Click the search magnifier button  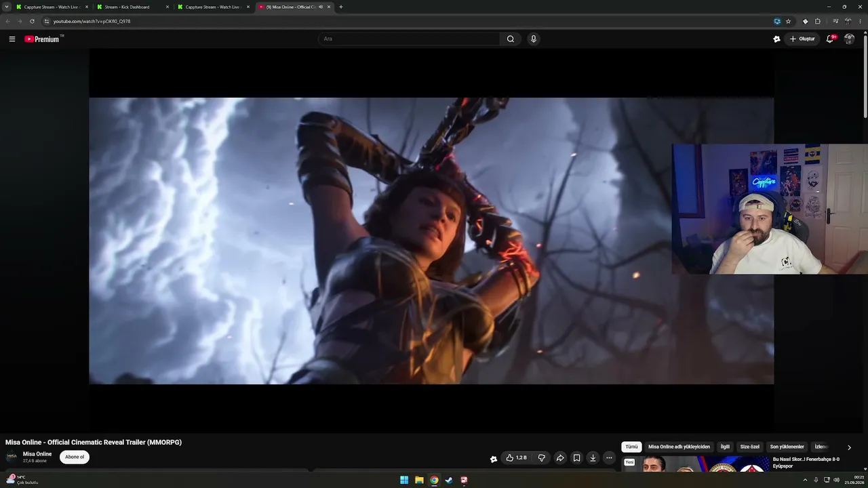[x=511, y=39]
